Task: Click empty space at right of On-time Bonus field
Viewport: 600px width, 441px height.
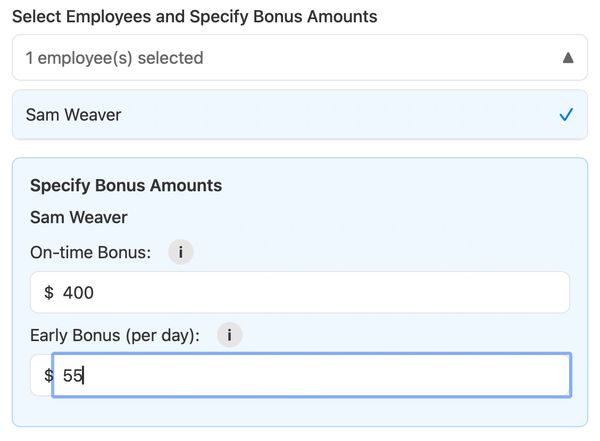Action: tap(480, 292)
